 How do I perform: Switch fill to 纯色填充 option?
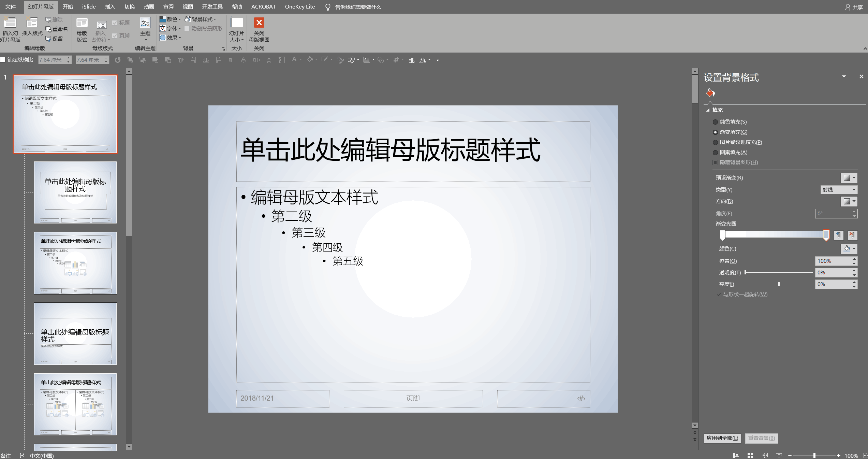[x=715, y=122]
